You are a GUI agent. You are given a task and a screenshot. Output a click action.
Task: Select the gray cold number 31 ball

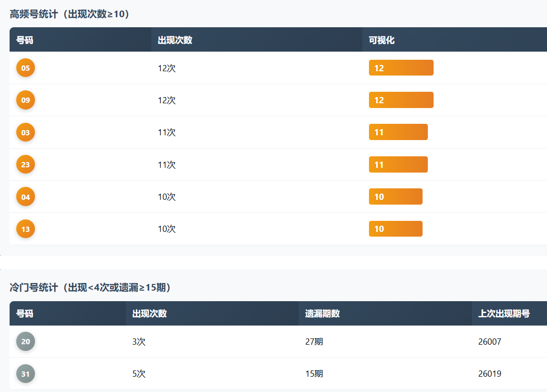(x=25, y=374)
